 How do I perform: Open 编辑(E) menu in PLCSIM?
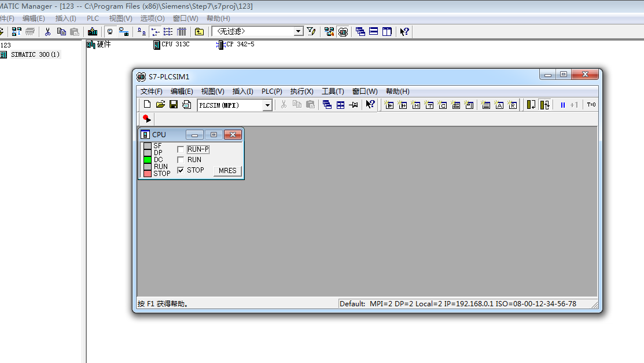(x=182, y=91)
